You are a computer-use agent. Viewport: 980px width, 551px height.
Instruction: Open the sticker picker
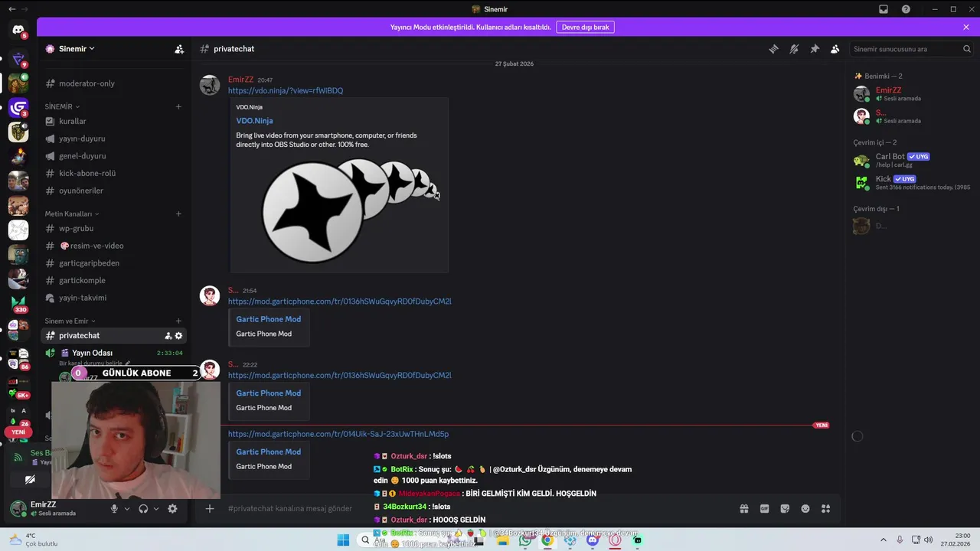[x=785, y=508]
